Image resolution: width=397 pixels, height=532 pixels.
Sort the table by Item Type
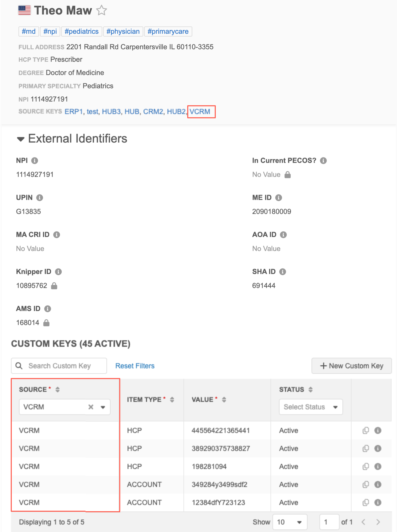click(x=172, y=399)
